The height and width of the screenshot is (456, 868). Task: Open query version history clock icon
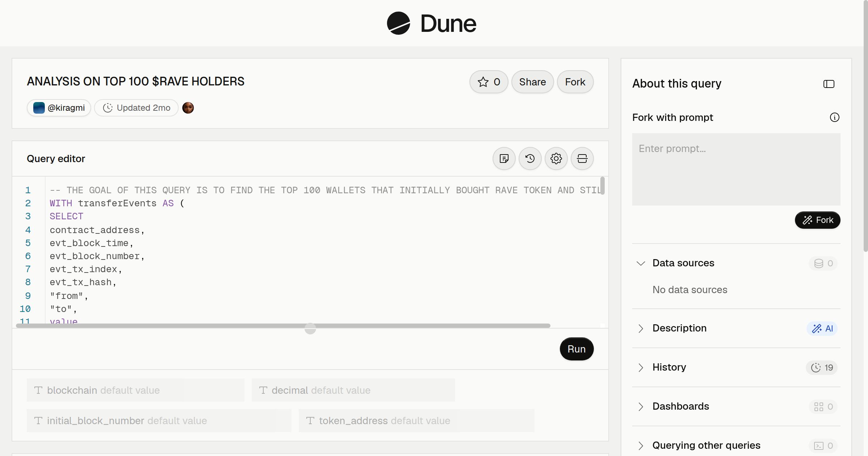tap(530, 159)
